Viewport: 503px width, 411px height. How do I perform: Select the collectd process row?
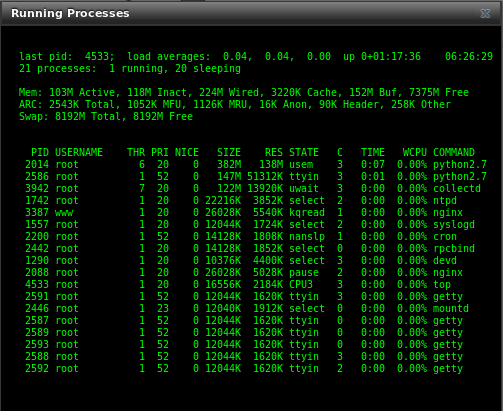click(x=253, y=188)
